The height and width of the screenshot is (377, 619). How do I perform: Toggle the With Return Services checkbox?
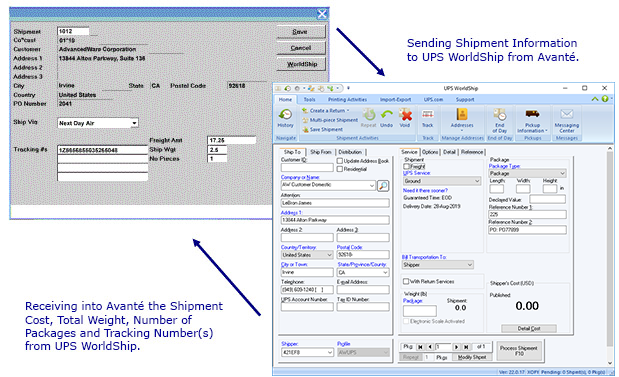[x=406, y=281]
